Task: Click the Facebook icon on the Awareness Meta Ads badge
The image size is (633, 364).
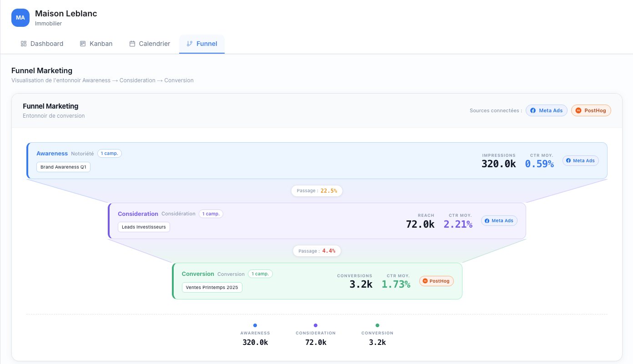Action: pyautogui.click(x=569, y=160)
